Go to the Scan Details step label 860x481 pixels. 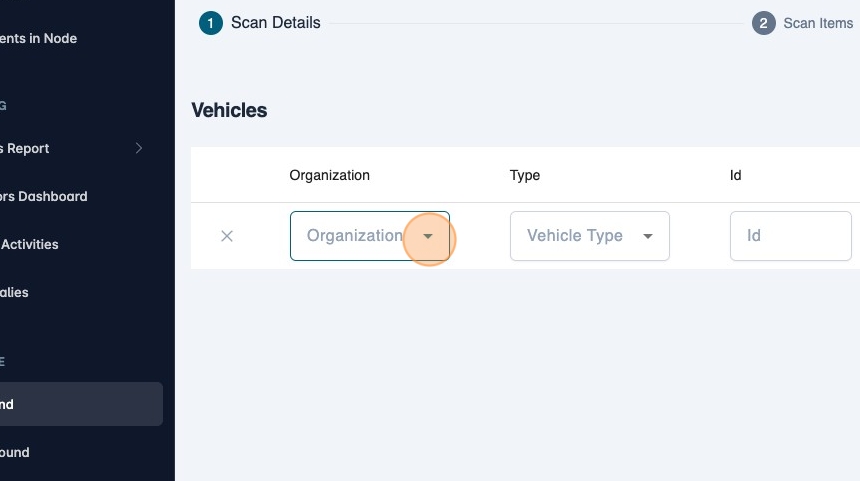point(275,22)
